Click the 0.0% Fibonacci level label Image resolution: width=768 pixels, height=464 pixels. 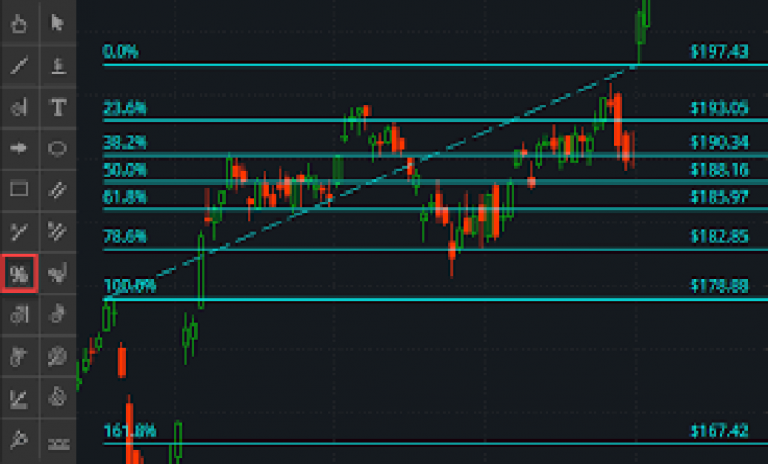coord(120,51)
